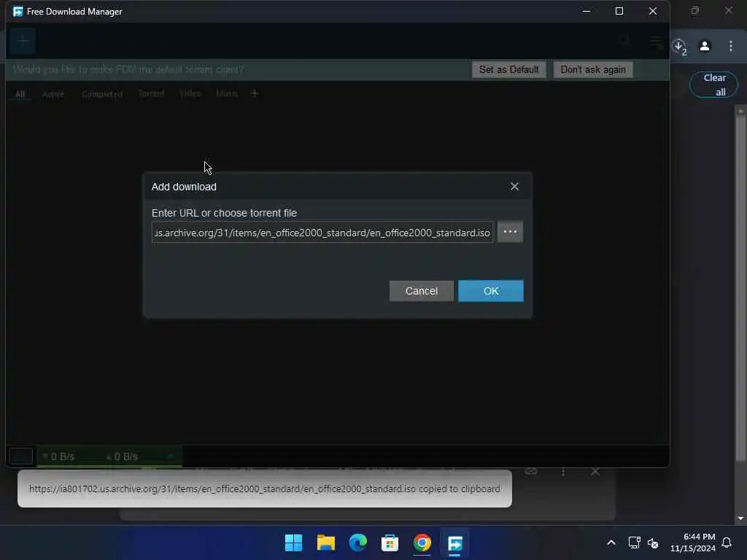Open Chrome profile icon

coord(705,46)
